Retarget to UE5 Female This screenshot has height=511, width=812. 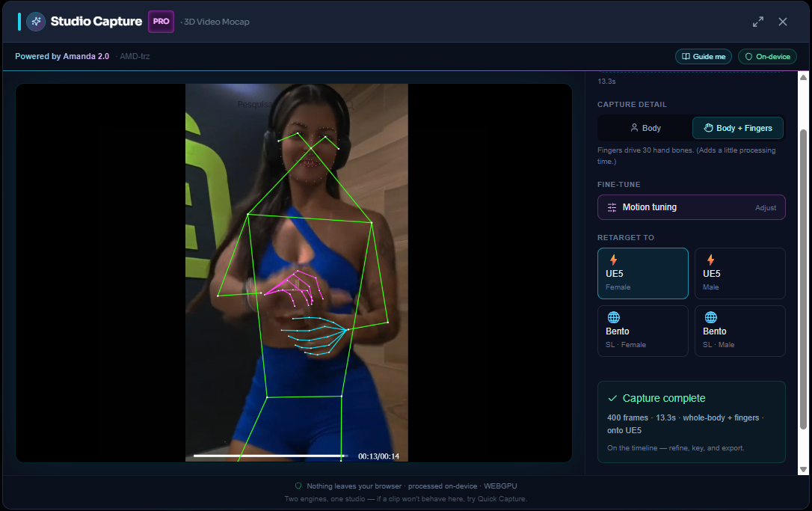(643, 273)
